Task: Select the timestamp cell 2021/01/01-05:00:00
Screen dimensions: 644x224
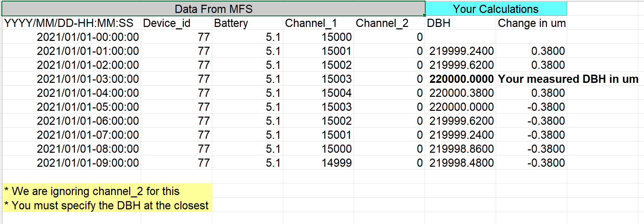Action: 87,107
